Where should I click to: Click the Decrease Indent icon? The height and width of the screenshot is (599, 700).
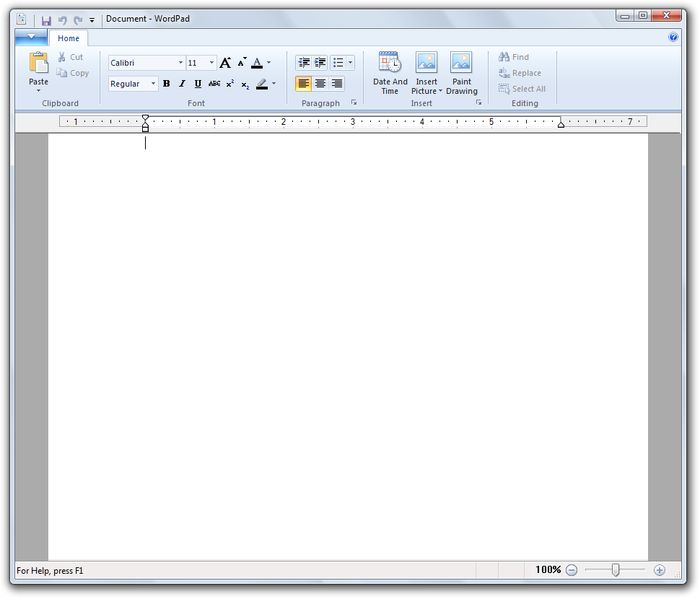304,63
